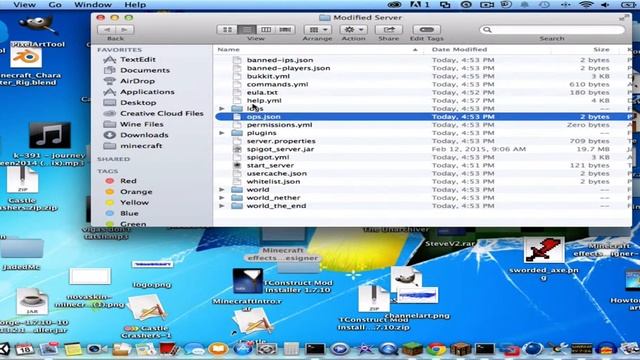Screen dimensions: 640x360
Task: Expand the logs folder
Action: click(x=222, y=109)
